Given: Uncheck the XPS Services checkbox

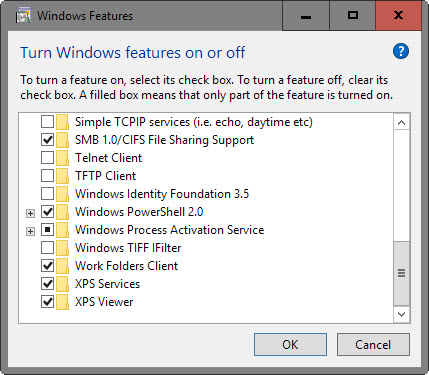Looking at the screenshot, I should point(47,284).
